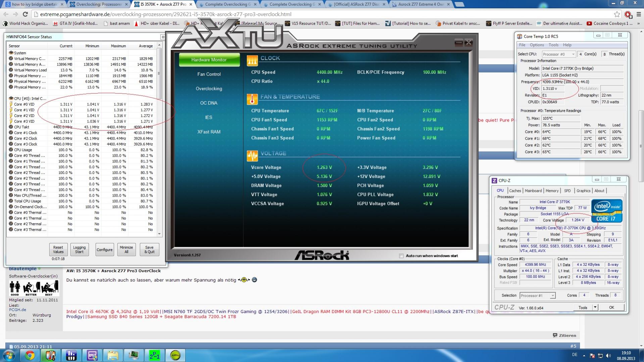The height and width of the screenshot is (362, 644).
Task: Click the Maximum column header in HWiNFO
Action: click(x=118, y=46)
